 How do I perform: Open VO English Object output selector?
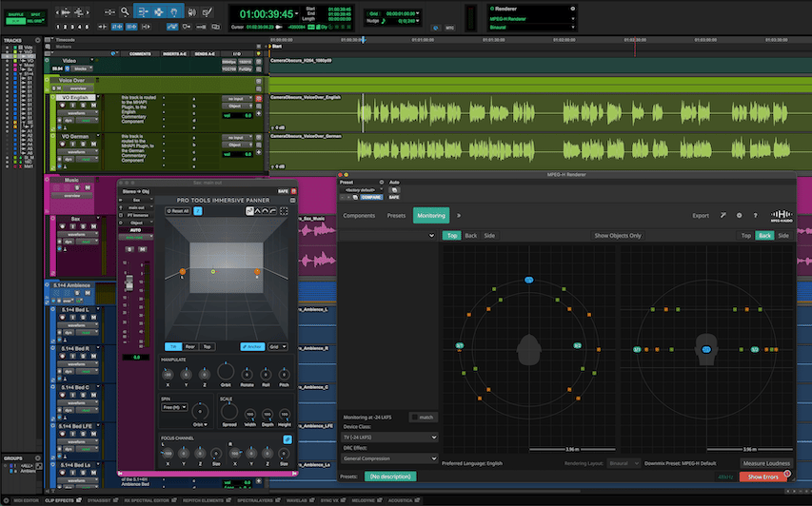(x=237, y=106)
